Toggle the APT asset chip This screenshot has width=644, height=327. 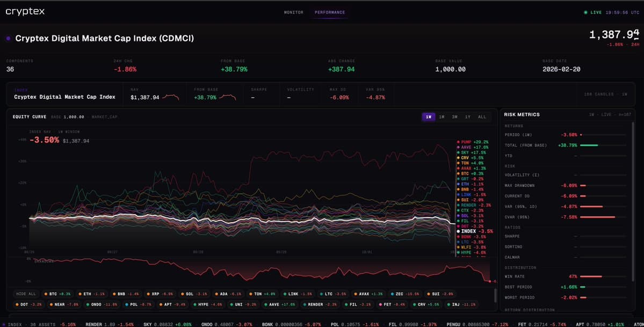(x=172, y=305)
